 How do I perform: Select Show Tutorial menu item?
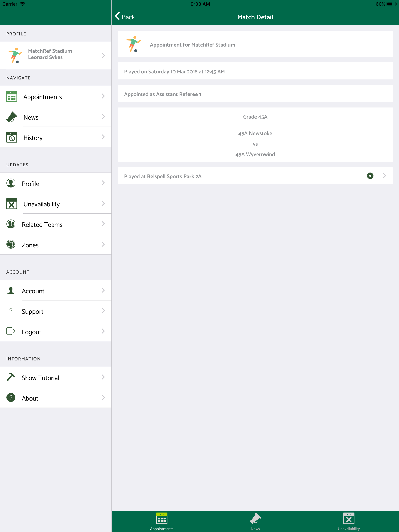pos(56,377)
